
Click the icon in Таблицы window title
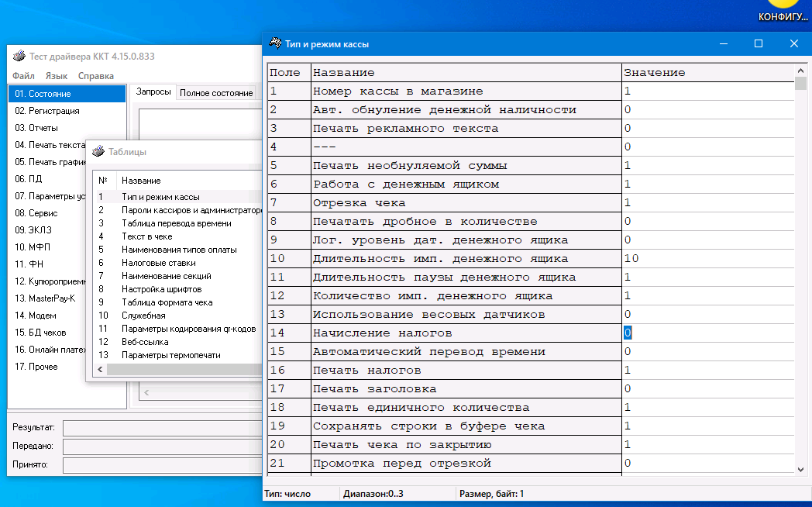(x=98, y=151)
